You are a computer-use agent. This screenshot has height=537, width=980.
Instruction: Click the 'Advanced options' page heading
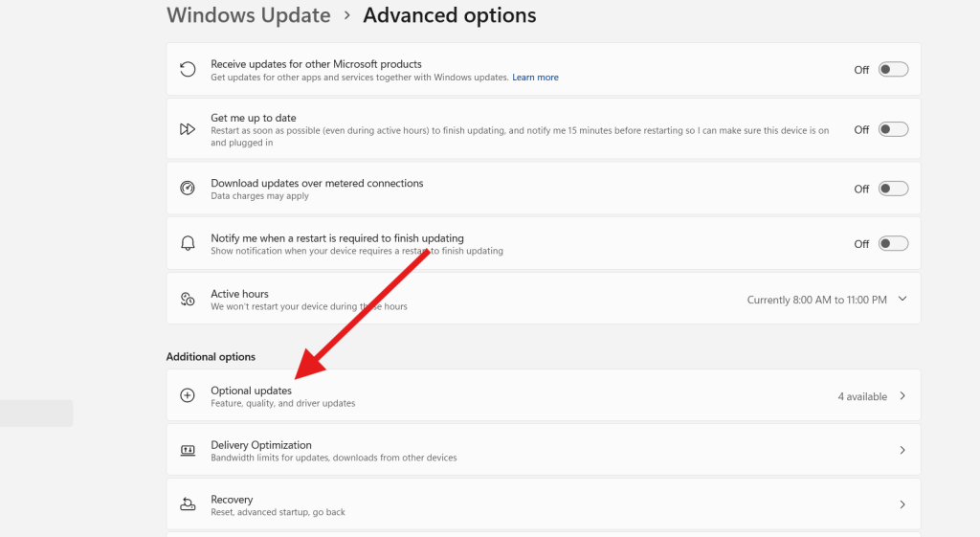(450, 15)
